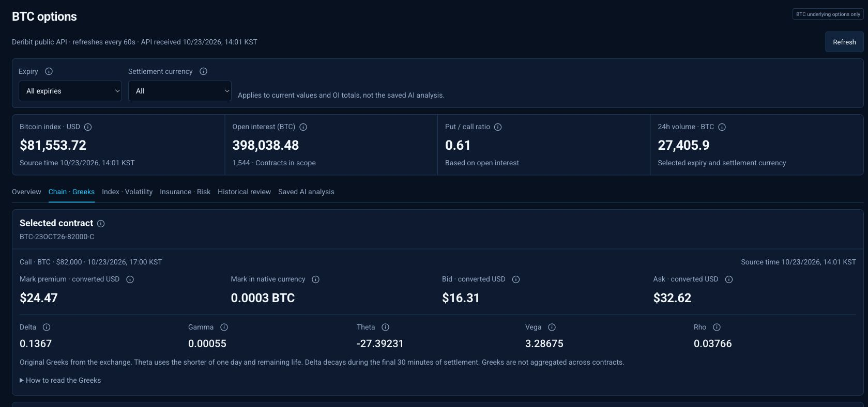Click ask value $32.62
The image size is (868, 407).
(672, 298)
